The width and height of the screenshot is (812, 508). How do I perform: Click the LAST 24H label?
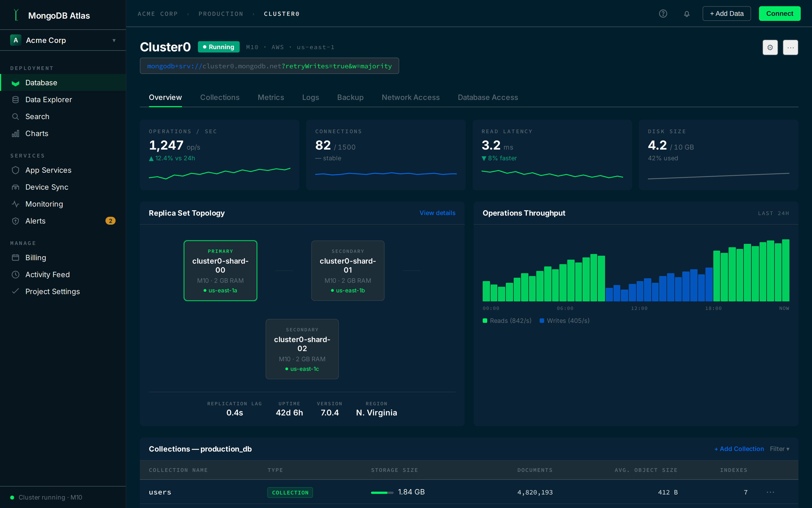(773, 213)
